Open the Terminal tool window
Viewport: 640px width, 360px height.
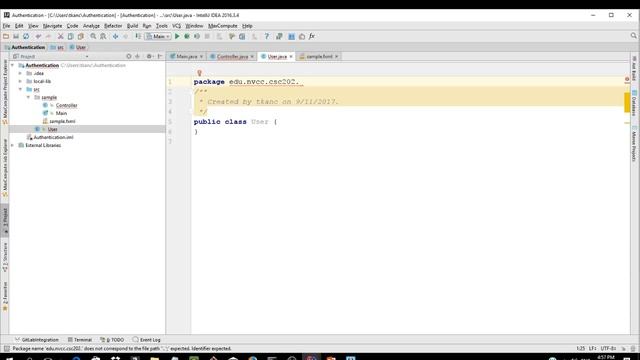[x=80, y=340]
